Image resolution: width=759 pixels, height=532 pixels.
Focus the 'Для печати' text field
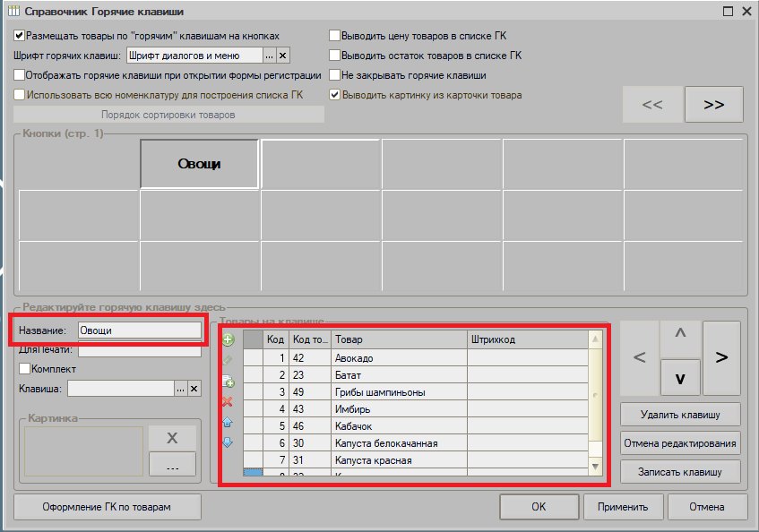pos(140,349)
